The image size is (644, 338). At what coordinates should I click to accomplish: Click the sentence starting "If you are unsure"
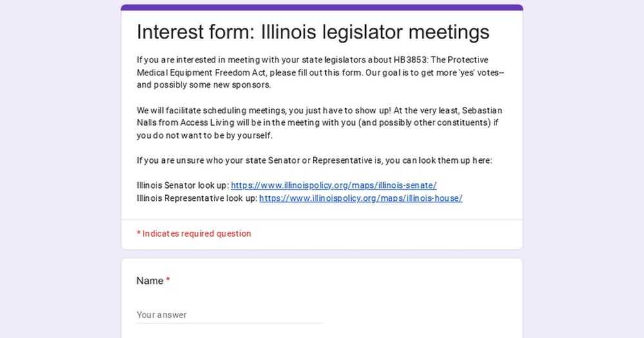click(x=314, y=160)
